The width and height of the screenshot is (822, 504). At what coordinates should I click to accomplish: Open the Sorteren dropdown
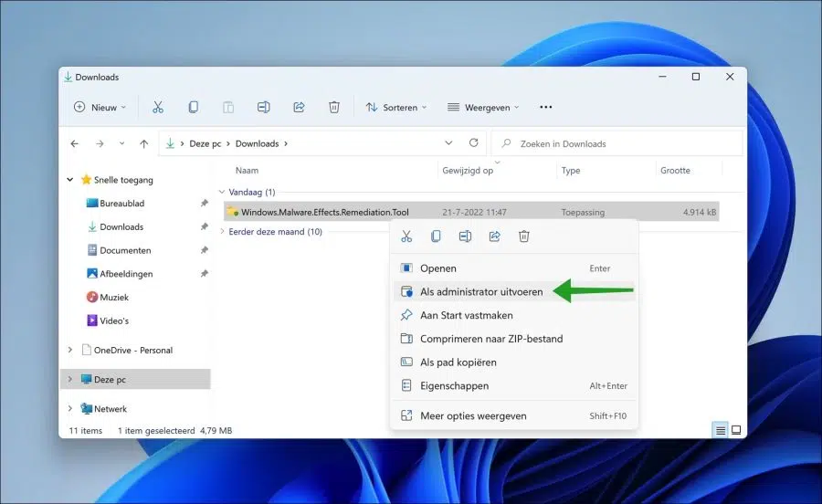coord(396,108)
